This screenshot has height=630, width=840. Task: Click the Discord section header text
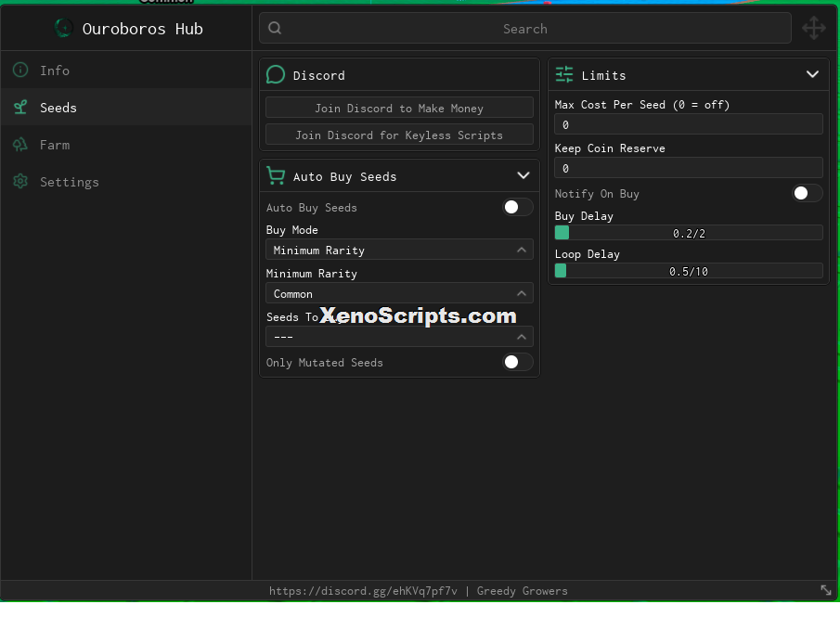pos(318,75)
